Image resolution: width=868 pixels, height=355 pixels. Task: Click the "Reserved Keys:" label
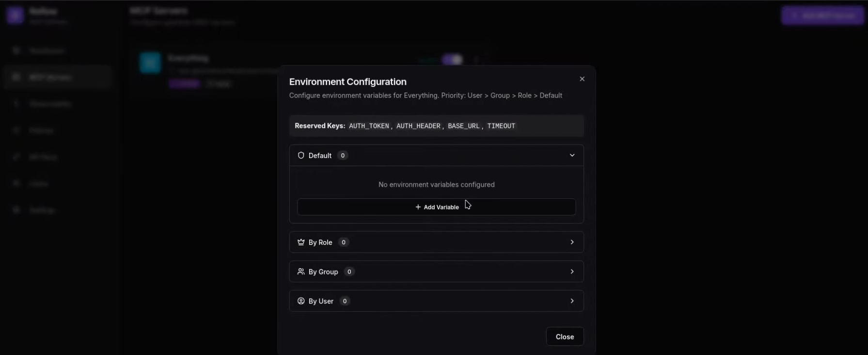tap(320, 126)
